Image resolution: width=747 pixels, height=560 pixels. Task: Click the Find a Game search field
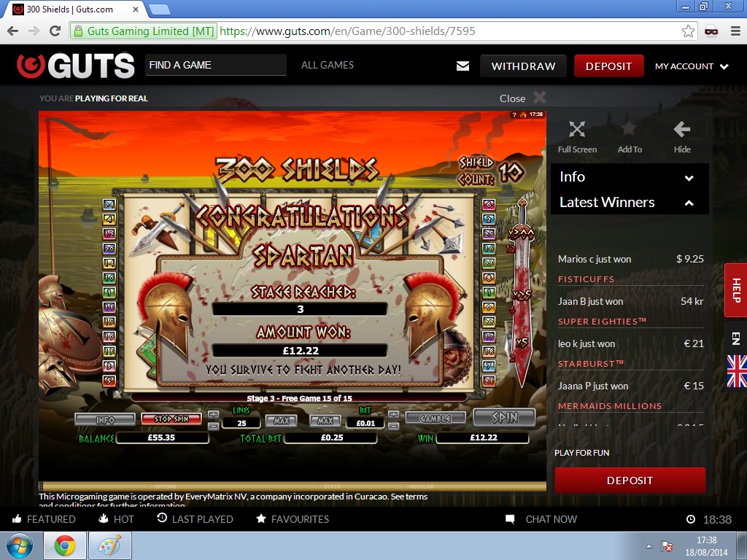(215, 65)
